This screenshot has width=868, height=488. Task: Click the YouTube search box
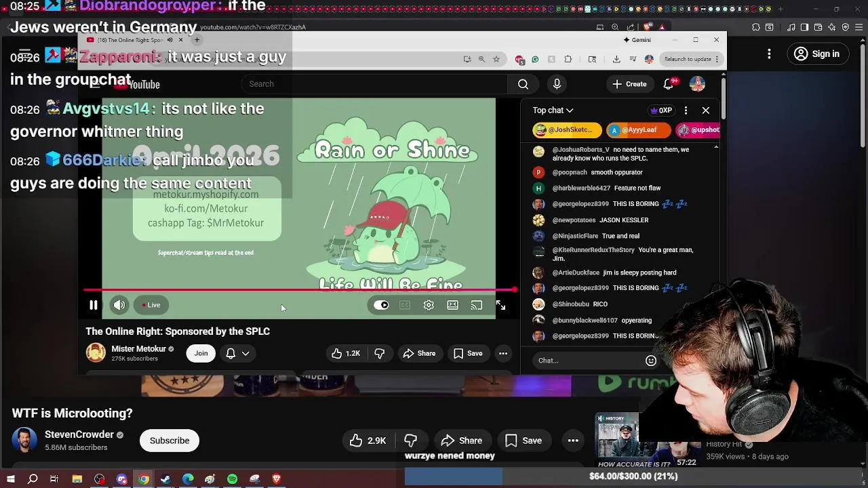374,84
